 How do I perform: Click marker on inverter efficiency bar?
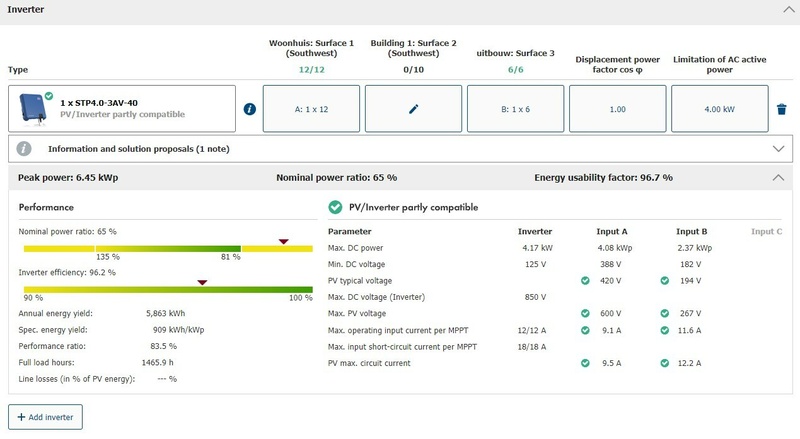[x=202, y=282]
